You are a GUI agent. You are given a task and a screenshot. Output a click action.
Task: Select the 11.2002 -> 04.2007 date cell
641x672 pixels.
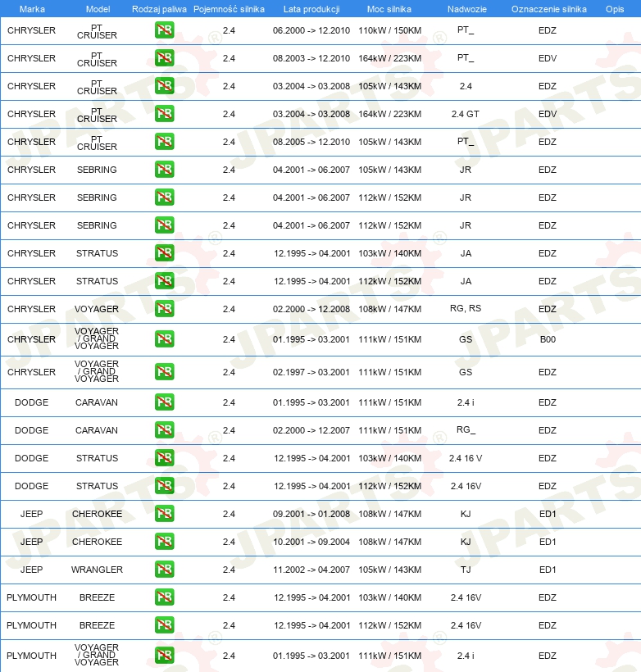click(311, 570)
